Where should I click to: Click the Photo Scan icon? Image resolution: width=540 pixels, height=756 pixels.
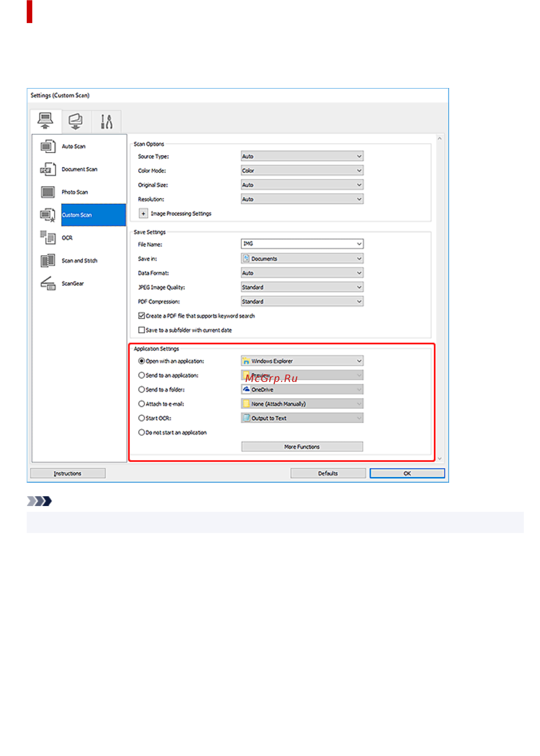pos(48,192)
